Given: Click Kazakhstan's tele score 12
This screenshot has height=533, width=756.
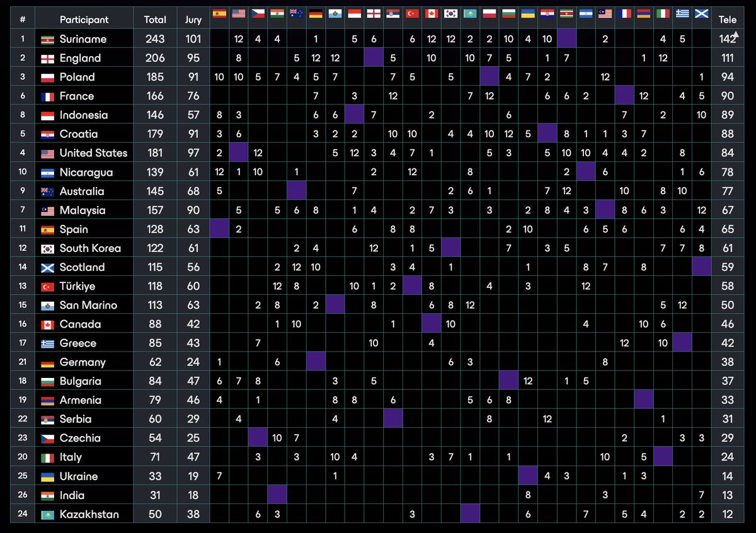Looking at the screenshot, I should click(x=728, y=514).
